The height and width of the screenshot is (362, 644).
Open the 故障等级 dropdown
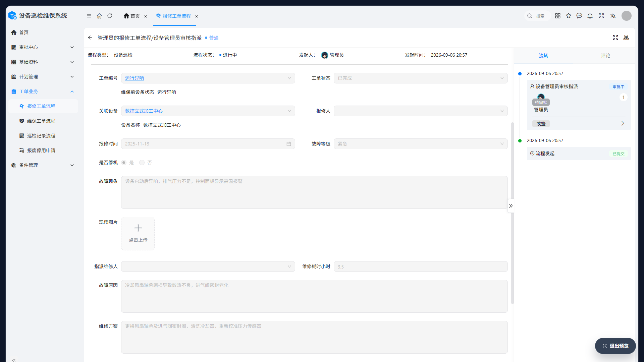tap(421, 144)
